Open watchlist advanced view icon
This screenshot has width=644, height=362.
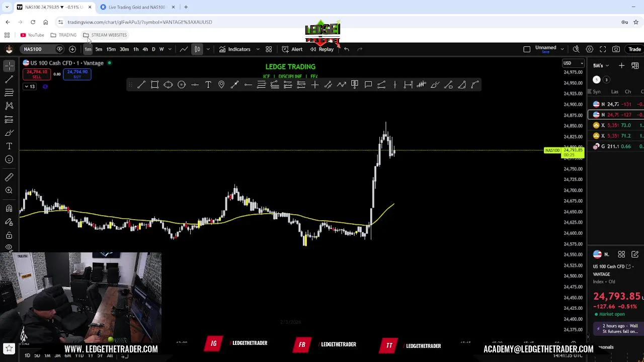634,66
